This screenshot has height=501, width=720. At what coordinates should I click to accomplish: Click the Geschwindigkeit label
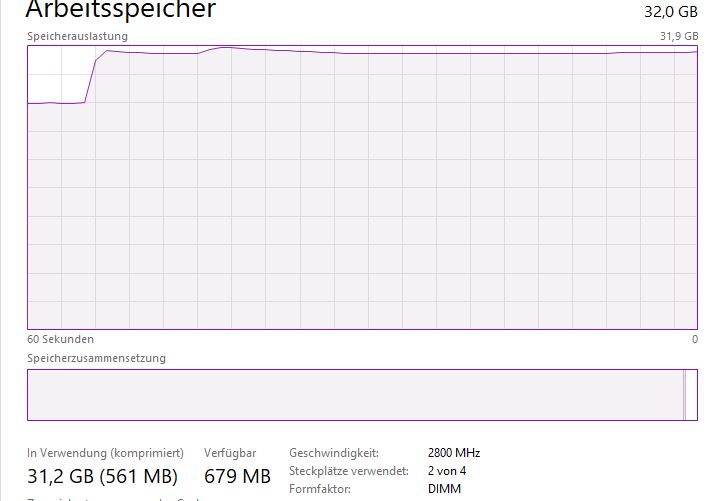pos(334,453)
